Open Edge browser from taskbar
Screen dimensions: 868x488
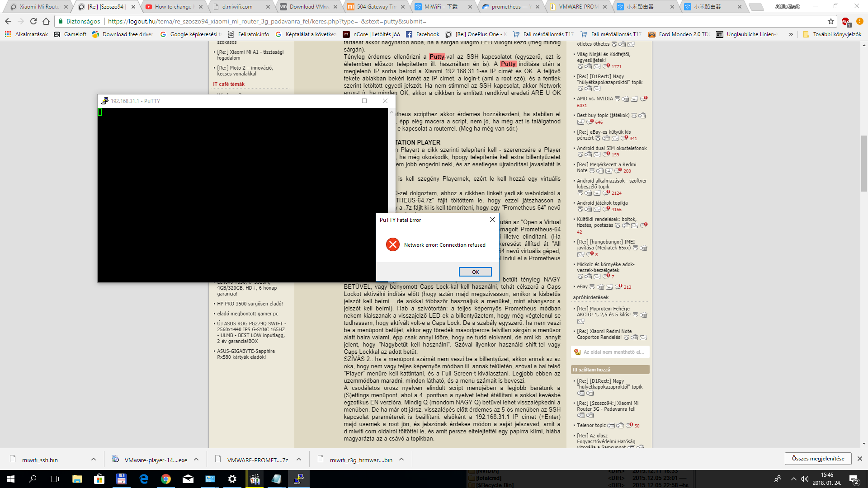point(144,479)
